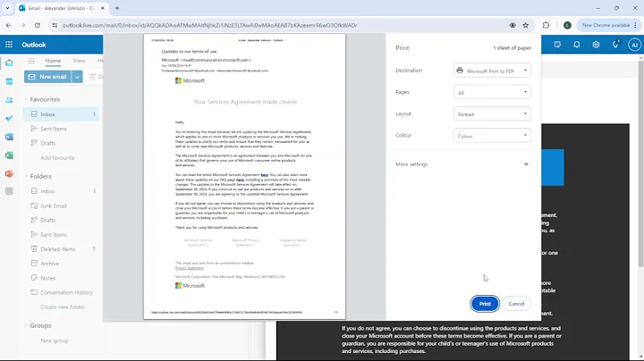Click New group link

pyautogui.click(x=55, y=341)
